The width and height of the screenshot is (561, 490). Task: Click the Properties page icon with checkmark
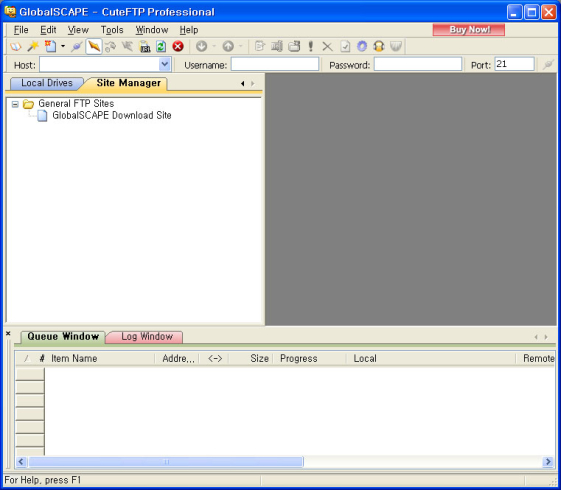coord(345,46)
